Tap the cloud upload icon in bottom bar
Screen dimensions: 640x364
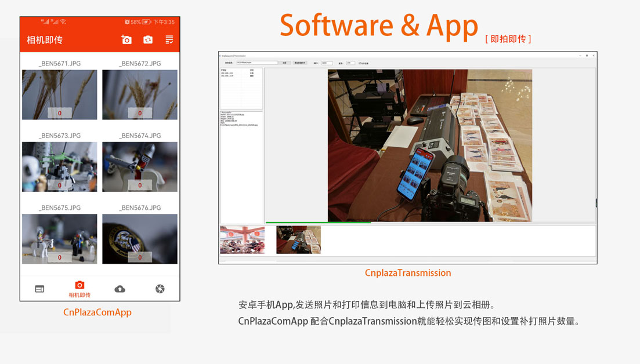click(x=120, y=289)
